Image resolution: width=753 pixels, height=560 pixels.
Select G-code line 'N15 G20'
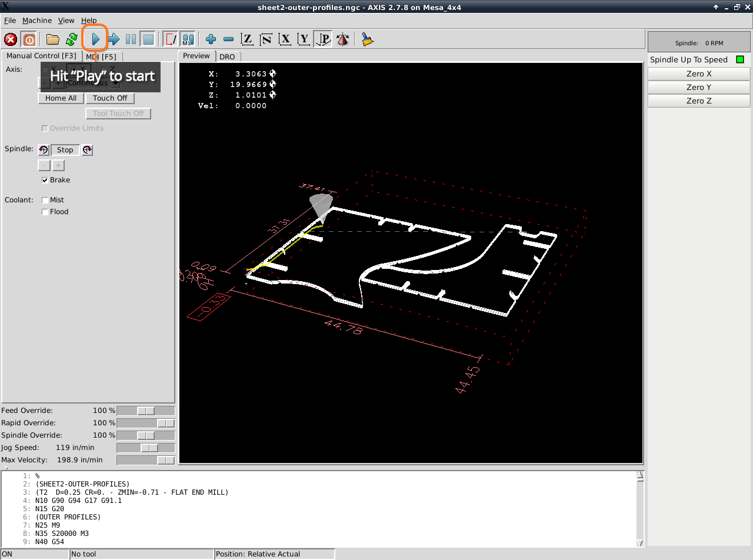click(49, 509)
